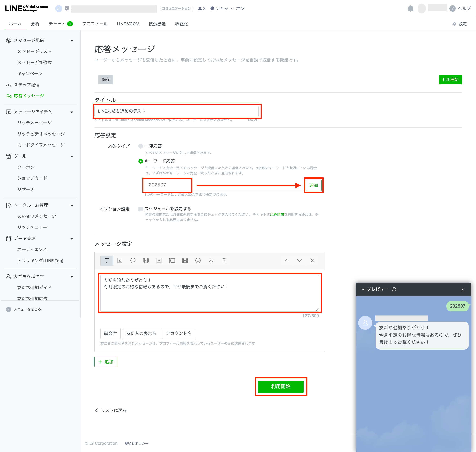The height and width of the screenshot is (452, 476).
Task: Move message block up with arrow
Action: coord(287,260)
